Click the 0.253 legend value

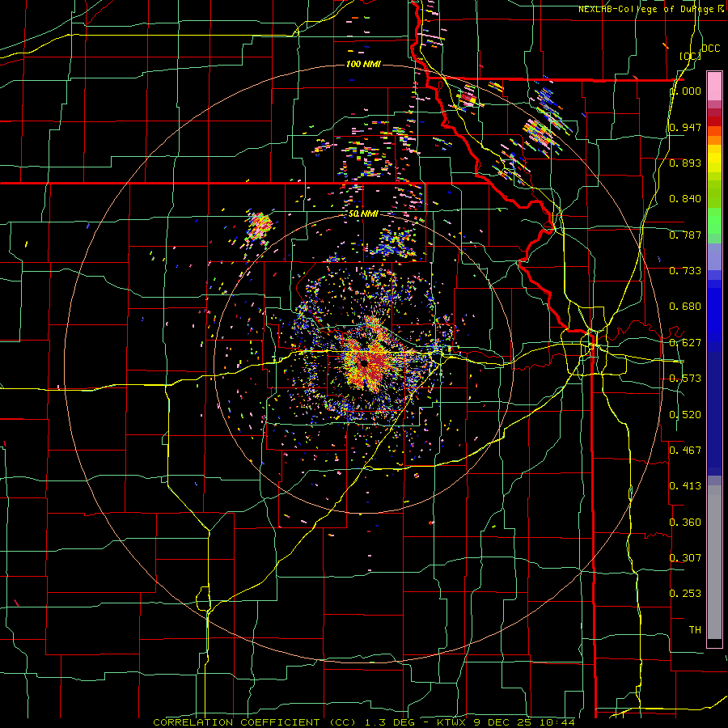(x=685, y=594)
